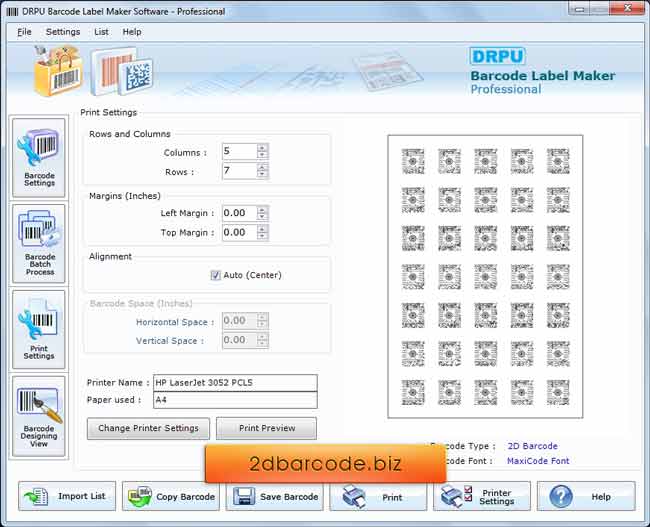
Task: Click the Help question mark icon
Action: click(561, 496)
